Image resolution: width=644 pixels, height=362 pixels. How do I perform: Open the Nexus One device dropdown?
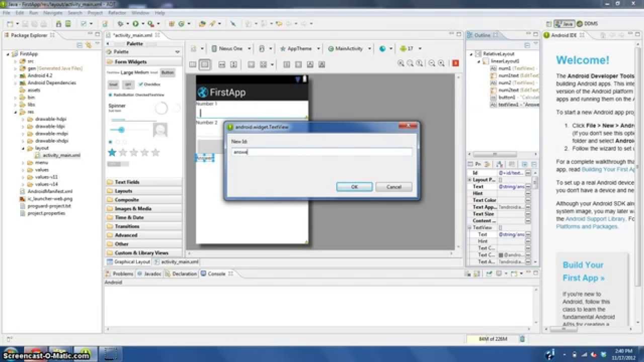pos(231,49)
